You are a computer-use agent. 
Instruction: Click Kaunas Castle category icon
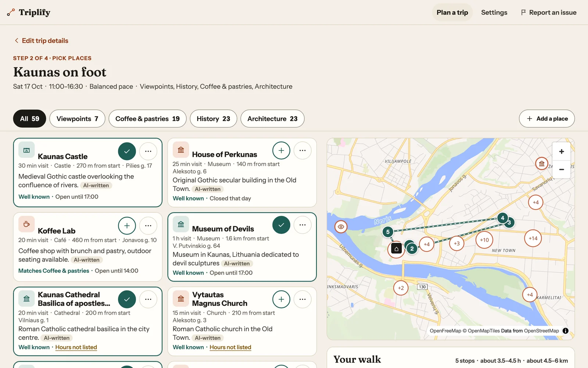(26, 150)
